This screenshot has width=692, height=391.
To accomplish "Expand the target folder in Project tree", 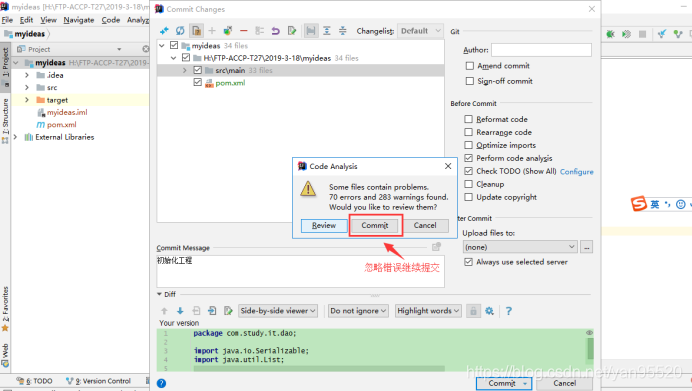I will click(x=27, y=100).
